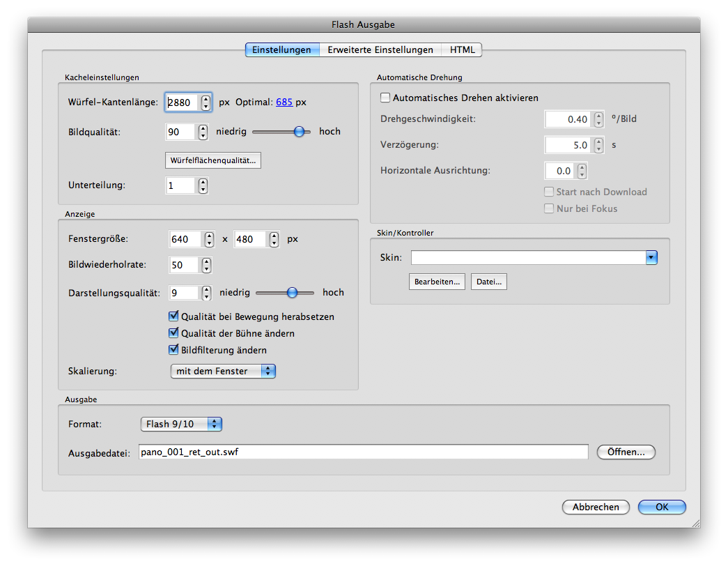Image resolution: width=728 pixels, height=566 pixels.
Task: Click the Ausgabedatei text field
Action: pyautogui.click(x=363, y=452)
